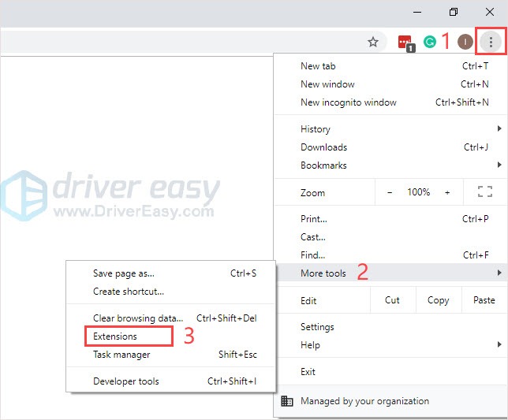Expand the Help submenu arrow
The image size is (508, 420).
(x=499, y=345)
